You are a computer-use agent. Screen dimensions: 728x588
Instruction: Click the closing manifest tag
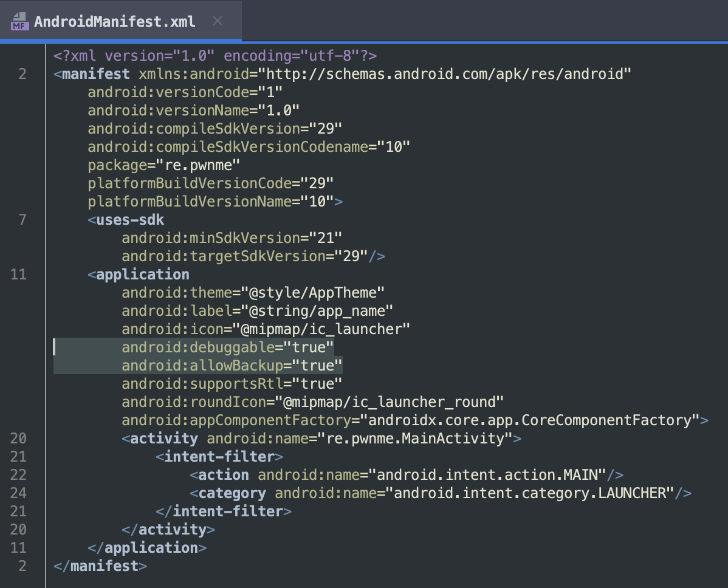tap(100, 566)
